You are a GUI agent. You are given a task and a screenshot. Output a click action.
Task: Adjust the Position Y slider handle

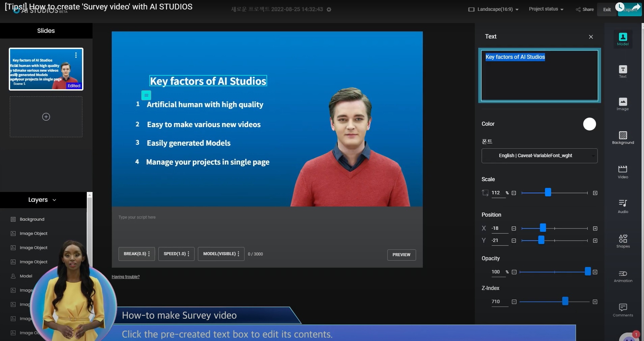pos(541,240)
